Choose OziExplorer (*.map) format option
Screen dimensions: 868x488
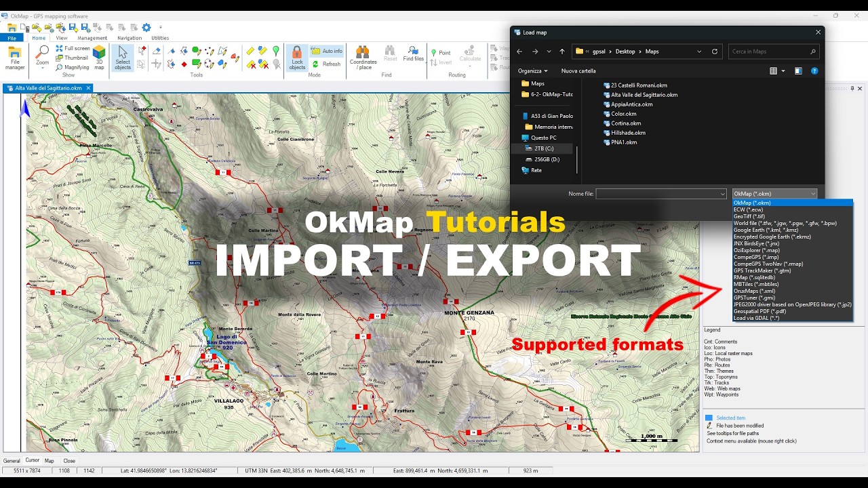point(793,250)
